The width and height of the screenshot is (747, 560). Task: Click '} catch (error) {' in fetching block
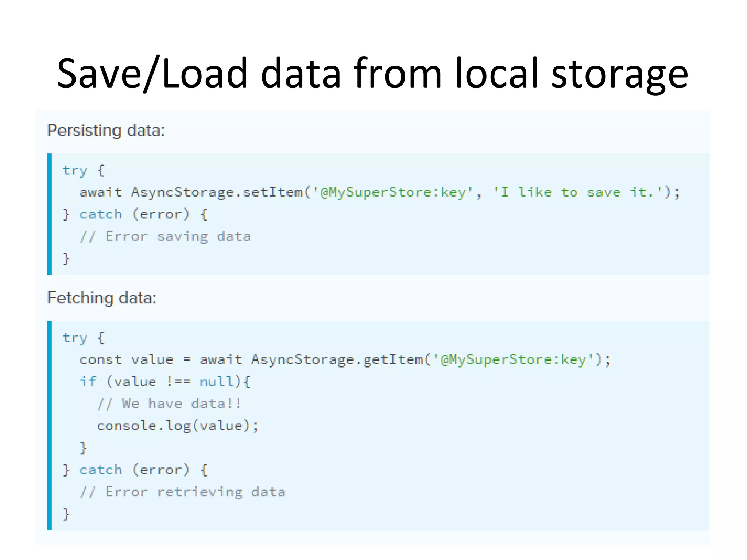pos(136,470)
